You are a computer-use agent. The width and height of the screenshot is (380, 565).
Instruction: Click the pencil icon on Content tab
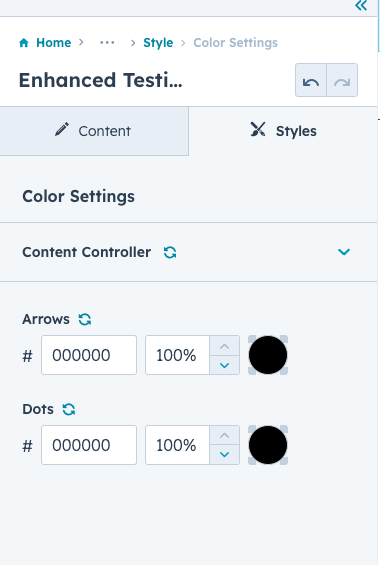(62, 129)
